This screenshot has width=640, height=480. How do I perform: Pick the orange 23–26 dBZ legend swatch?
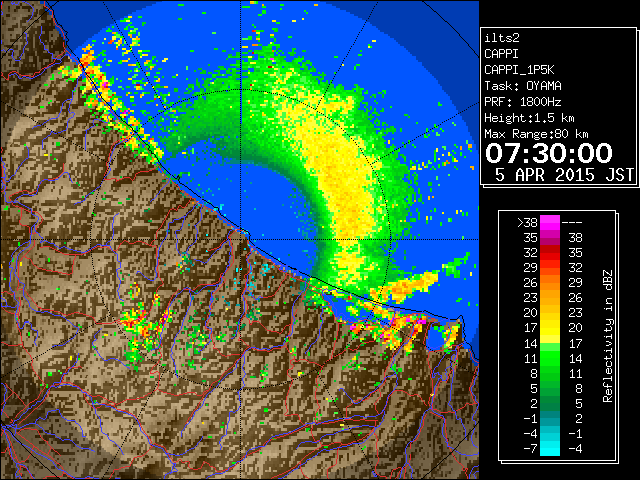[550, 298]
